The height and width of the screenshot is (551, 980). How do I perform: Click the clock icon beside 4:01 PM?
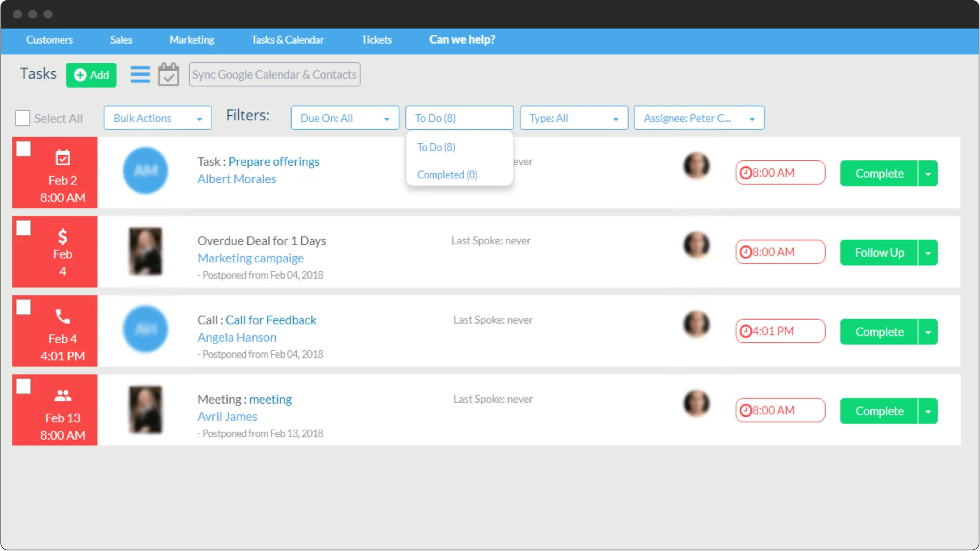(x=746, y=331)
